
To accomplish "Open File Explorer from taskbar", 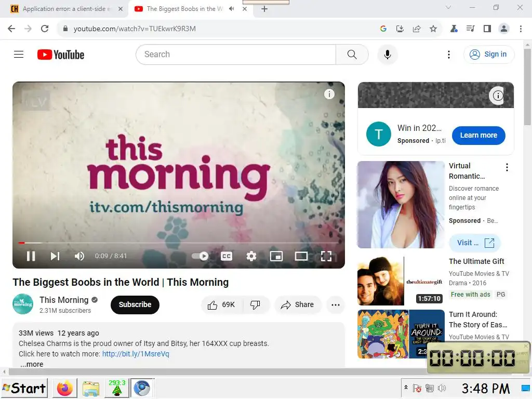I will point(90,388).
